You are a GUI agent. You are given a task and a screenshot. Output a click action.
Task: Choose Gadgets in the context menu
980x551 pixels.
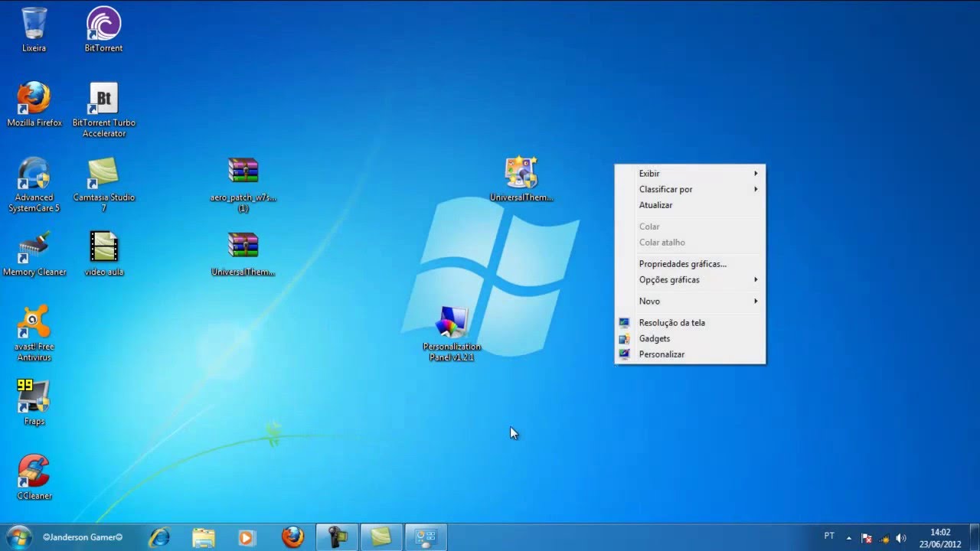click(x=690, y=338)
